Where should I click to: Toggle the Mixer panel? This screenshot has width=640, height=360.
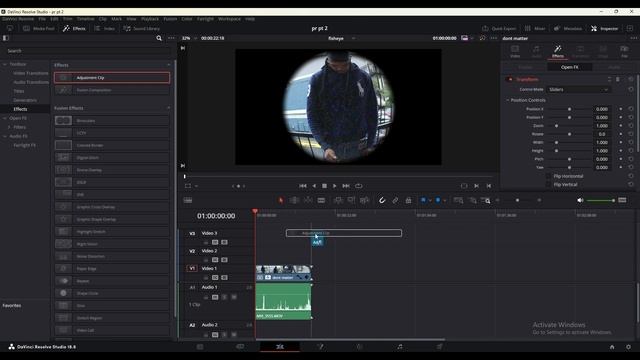click(535, 29)
